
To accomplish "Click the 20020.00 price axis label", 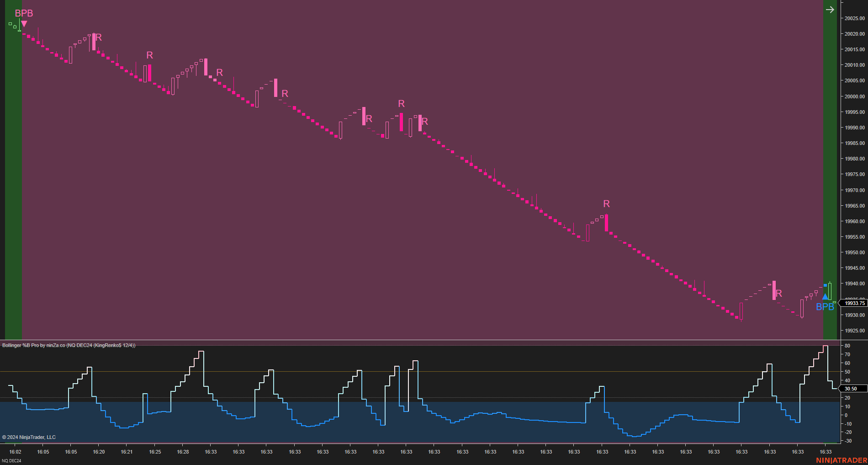I will tap(854, 34).
